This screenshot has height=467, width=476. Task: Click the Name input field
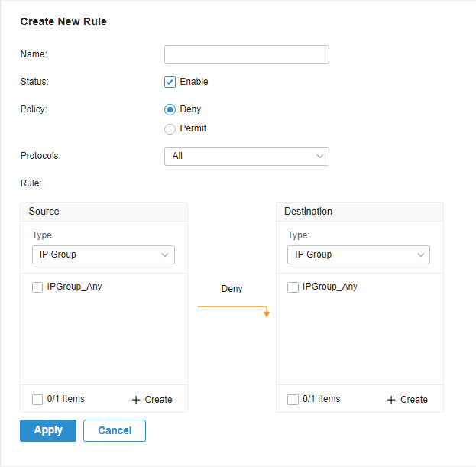tap(247, 55)
